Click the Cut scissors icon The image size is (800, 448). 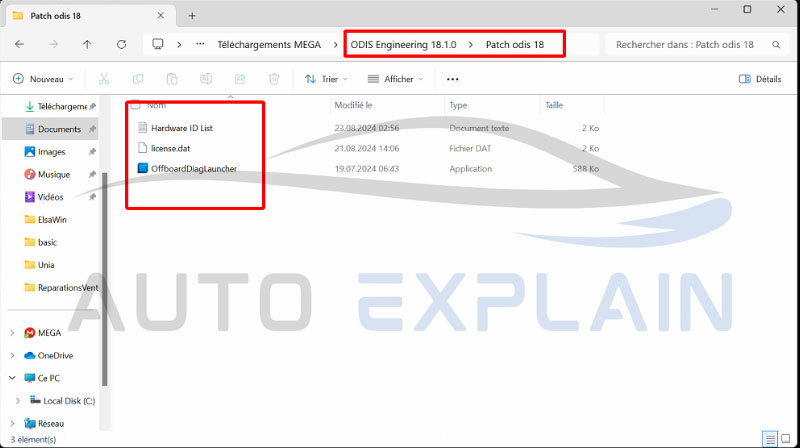click(104, 79)
